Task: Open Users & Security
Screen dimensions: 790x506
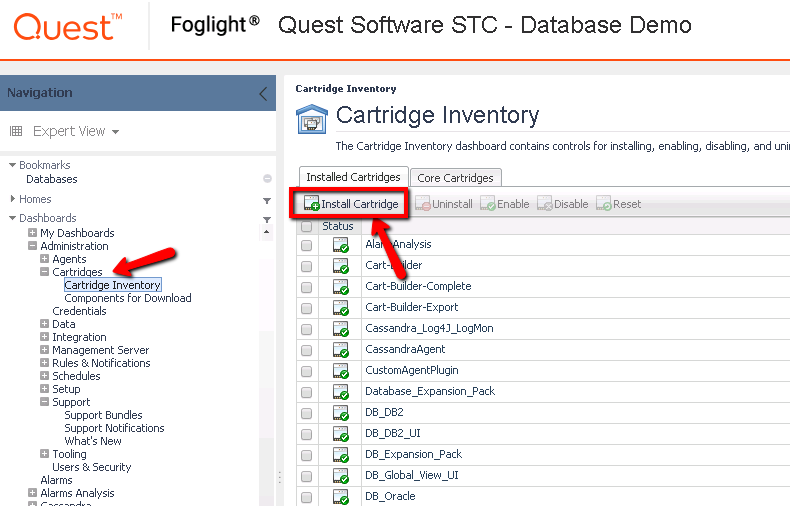Action: 92,467
